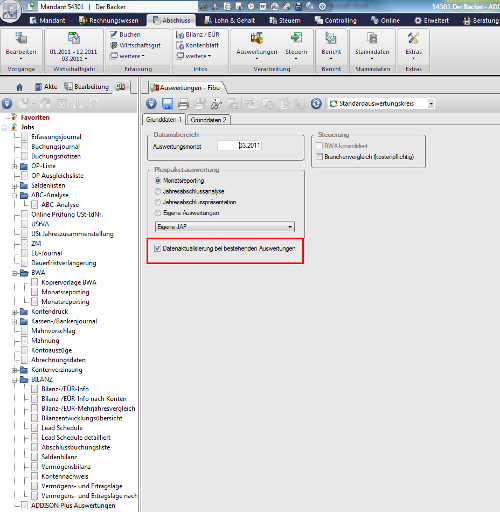This screenshot has height=512, width=500.
Task: Click blue round icon in Auswertungen toolbar
Action: tap(151, 104)
